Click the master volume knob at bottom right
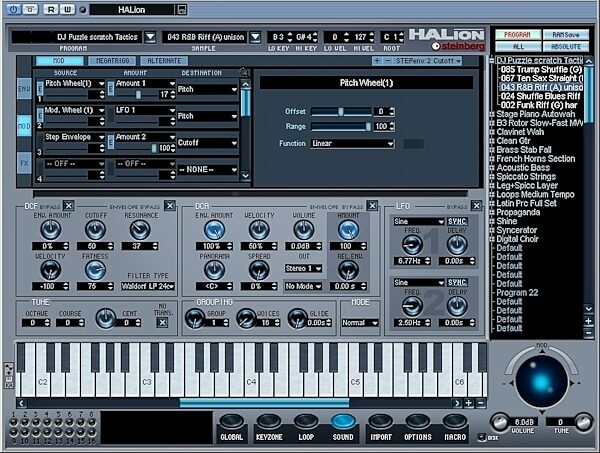600x453 pixels. click(499, 422)
